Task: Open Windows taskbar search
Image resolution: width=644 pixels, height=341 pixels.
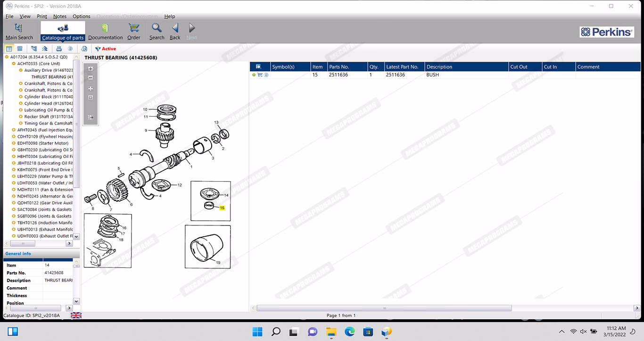Action: tap(276, 332)
